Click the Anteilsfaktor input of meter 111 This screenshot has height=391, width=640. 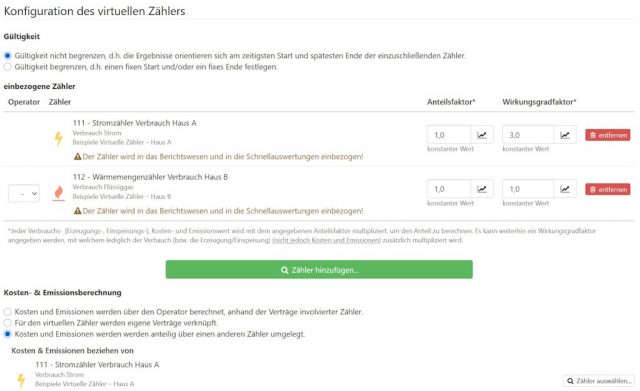click(449, 135)
